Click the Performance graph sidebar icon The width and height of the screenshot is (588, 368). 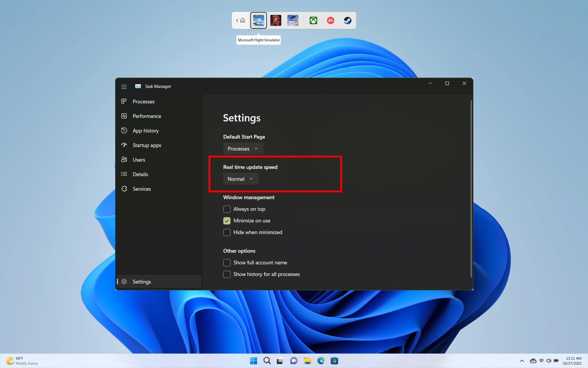[x=124, y=116]
